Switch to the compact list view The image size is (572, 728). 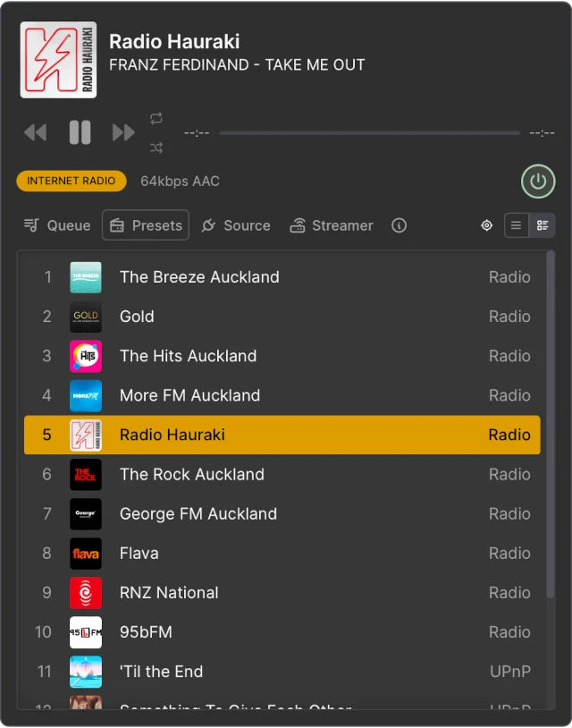pyautogui.click(x=516, y=225)
